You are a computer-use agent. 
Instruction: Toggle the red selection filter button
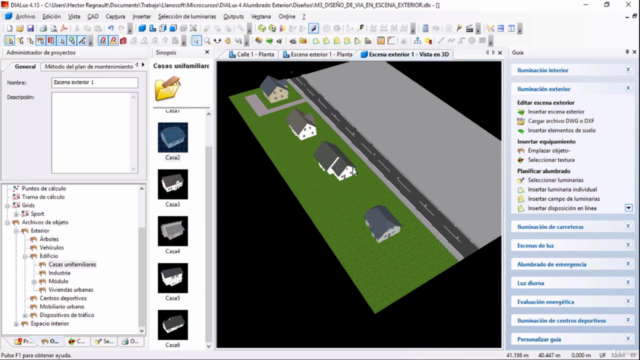point(51,40)
